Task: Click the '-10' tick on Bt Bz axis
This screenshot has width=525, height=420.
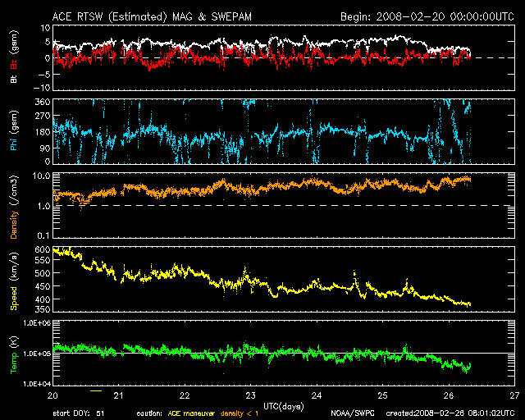Action: tap(42, 88)
